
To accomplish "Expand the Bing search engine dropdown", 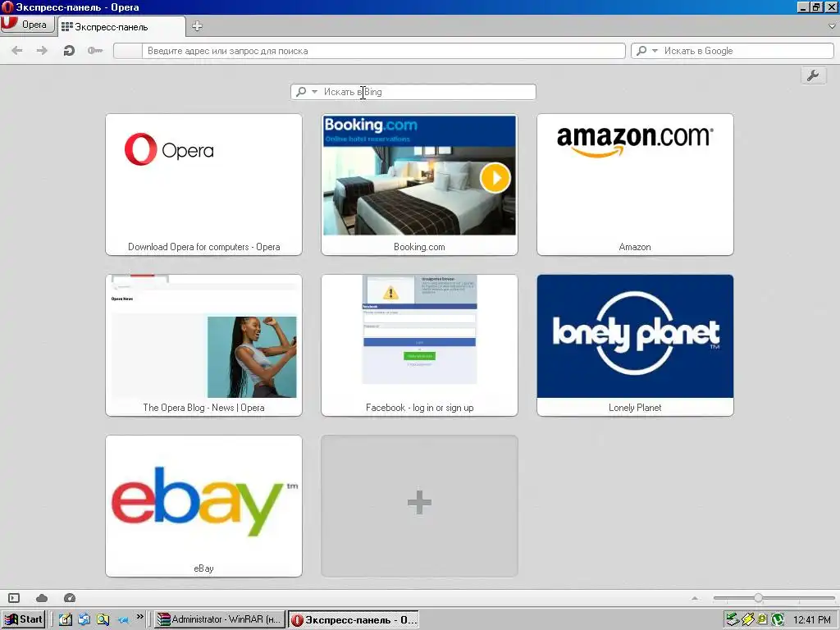I will (x=314, y=92).
